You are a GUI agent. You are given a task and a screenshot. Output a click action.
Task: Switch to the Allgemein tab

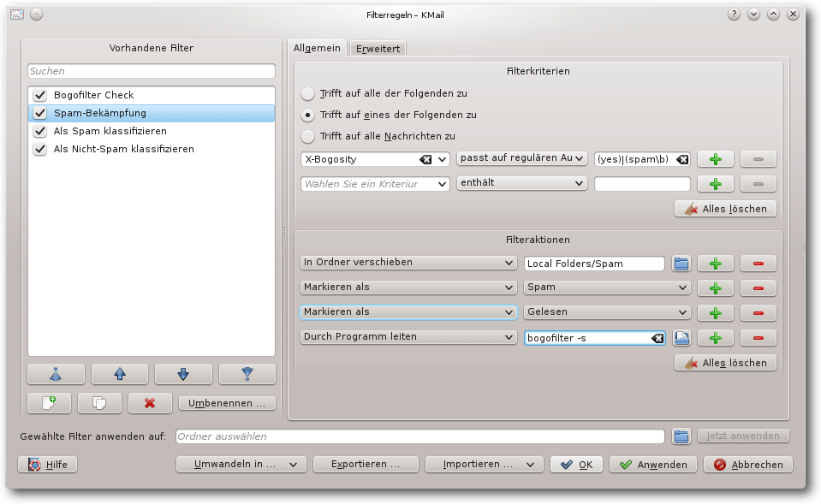tap(317, 48)
